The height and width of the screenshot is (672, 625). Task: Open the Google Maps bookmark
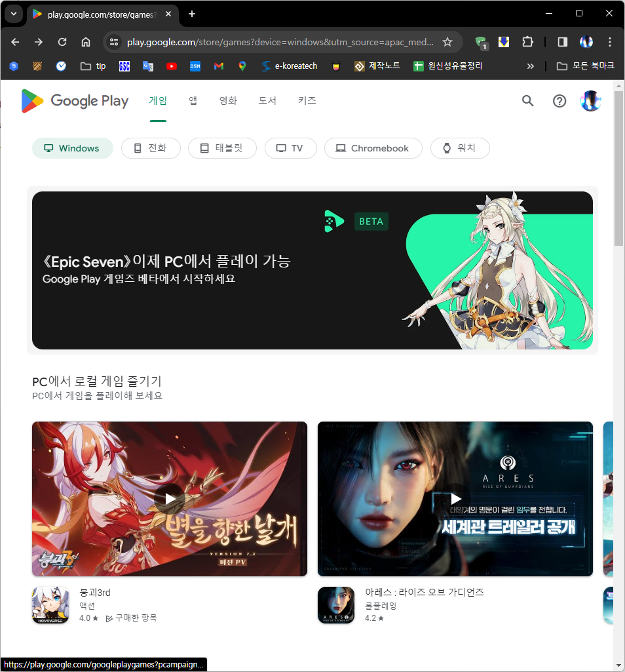(x=242, y=66)
